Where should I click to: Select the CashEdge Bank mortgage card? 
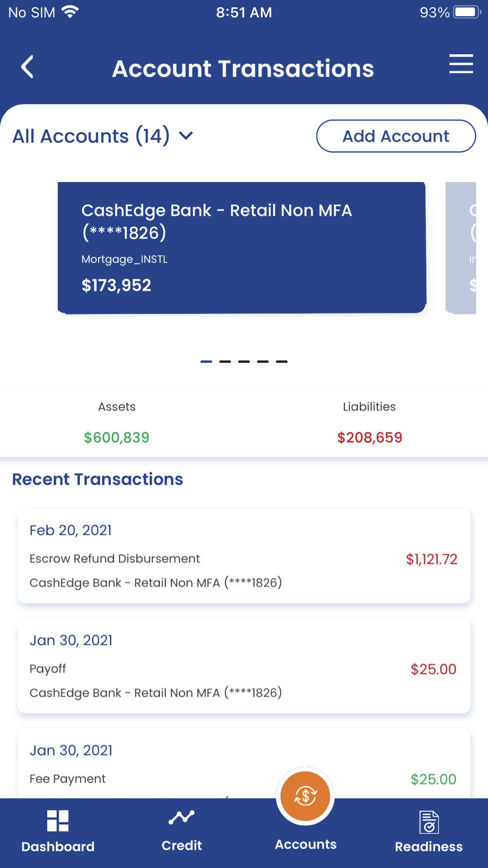pos(242,248)
